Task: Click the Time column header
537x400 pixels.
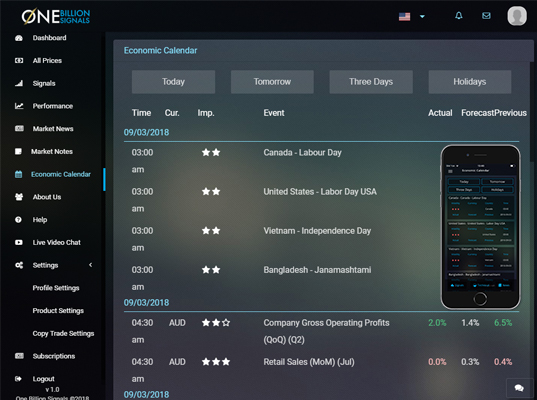Action: [141, 113]
